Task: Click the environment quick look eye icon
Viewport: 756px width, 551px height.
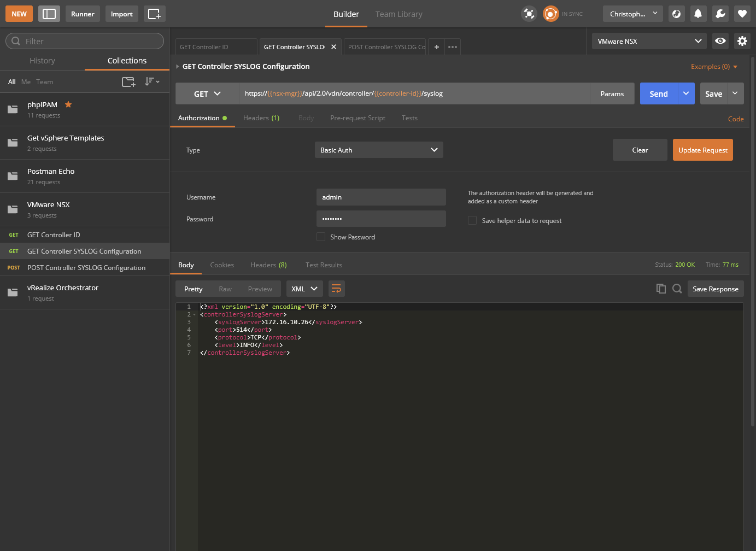Action: pos(720,41)
